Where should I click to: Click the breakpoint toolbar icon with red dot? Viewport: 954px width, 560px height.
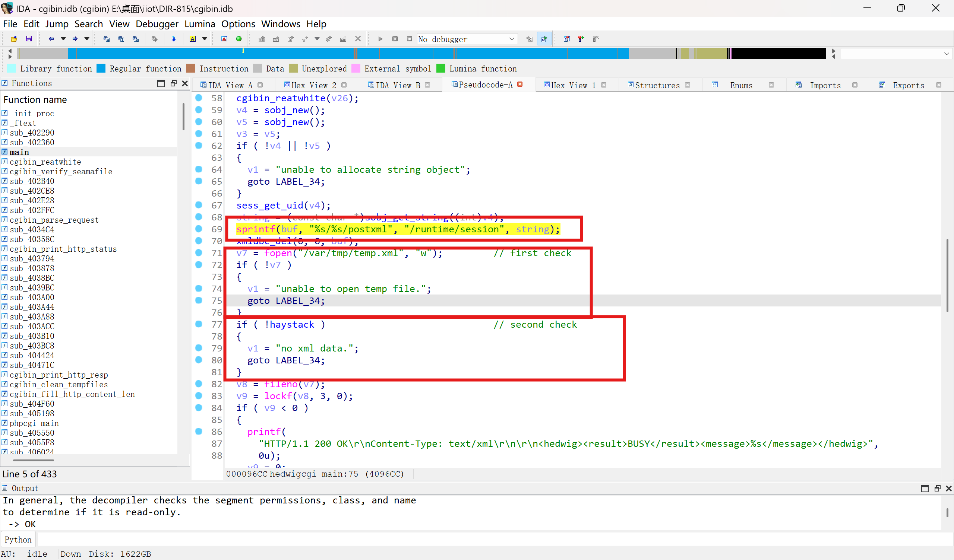(x=581, y=39)
